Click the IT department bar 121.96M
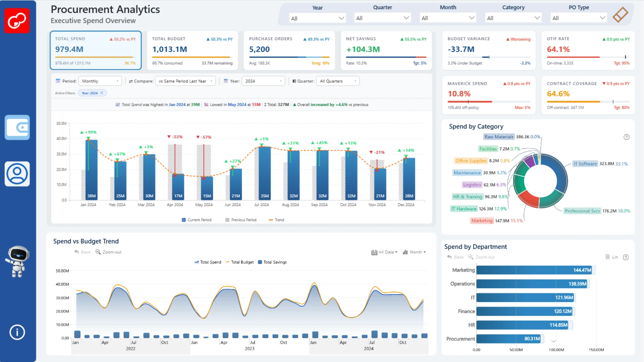The width and height of the screenshot is (644, 362). point(525,298)
